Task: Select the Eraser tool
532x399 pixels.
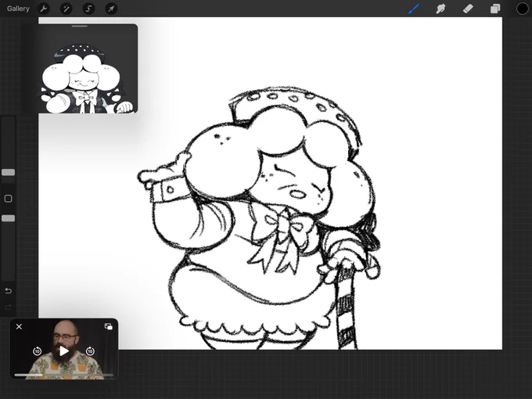Action: coord(468,9)
